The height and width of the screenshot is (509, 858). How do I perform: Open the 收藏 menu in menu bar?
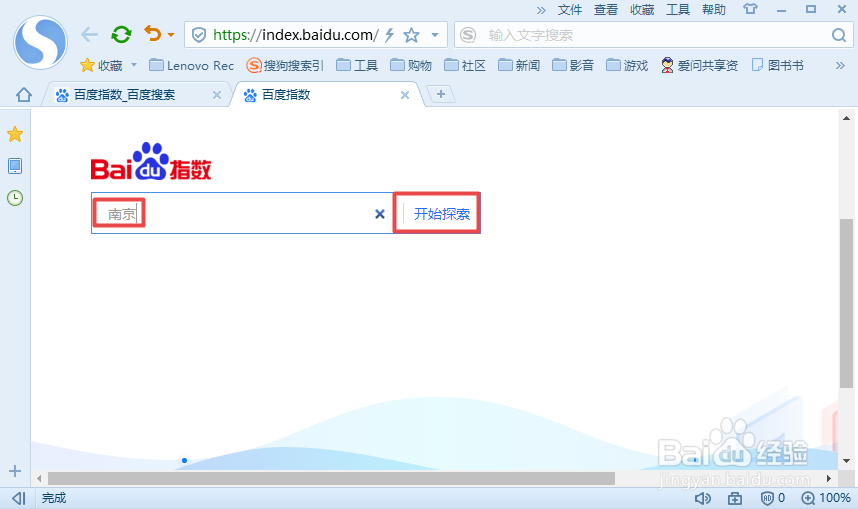click(x=642, y=10)
